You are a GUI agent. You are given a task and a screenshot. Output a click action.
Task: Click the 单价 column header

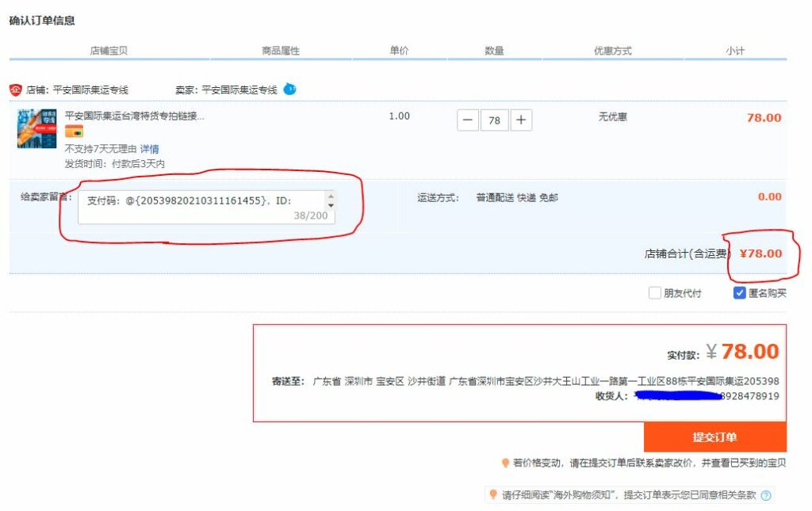(399, 51)
